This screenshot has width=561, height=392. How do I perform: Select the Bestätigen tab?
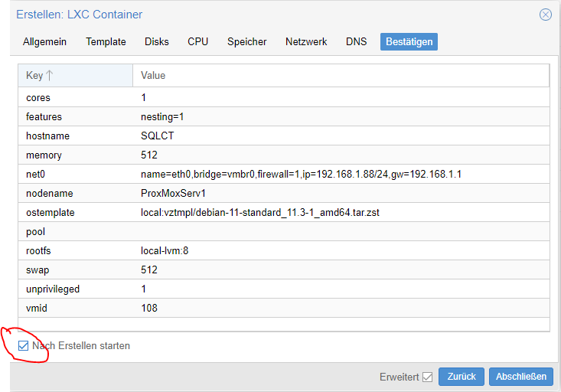[409, 42]
